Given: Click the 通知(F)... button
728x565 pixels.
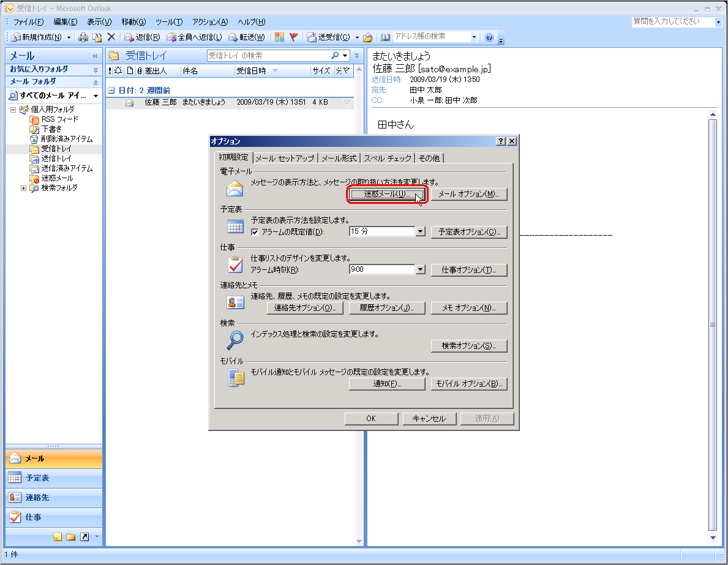Looking at the screenshot, I should (x=387, y=384).
